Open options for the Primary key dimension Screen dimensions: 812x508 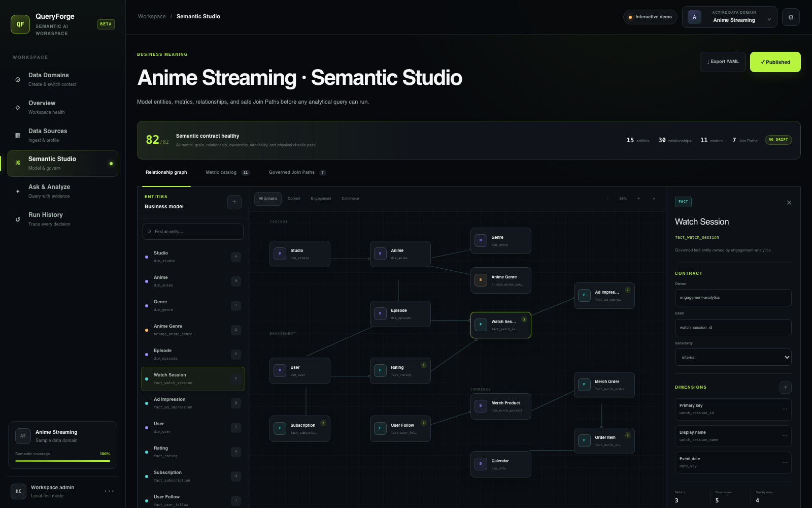[x=785, y=409]
